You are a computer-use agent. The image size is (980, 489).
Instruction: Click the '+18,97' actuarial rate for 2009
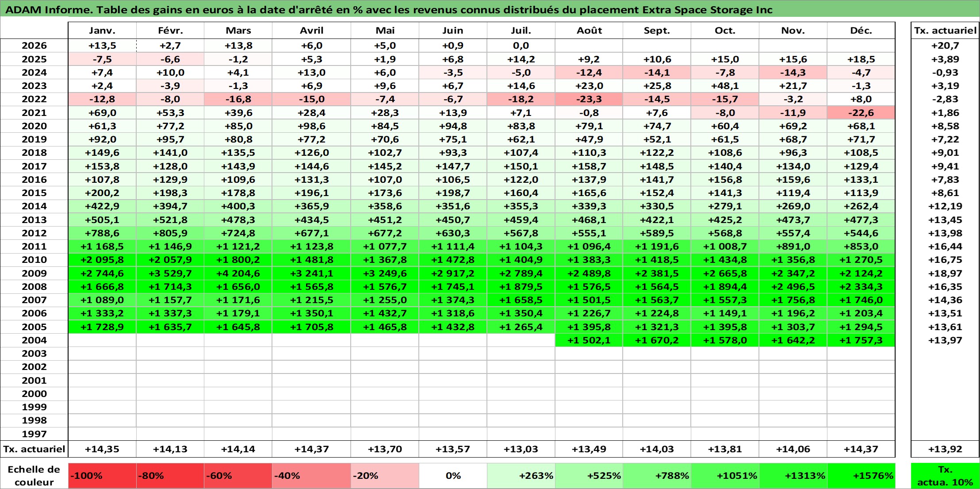coord(945,273)
